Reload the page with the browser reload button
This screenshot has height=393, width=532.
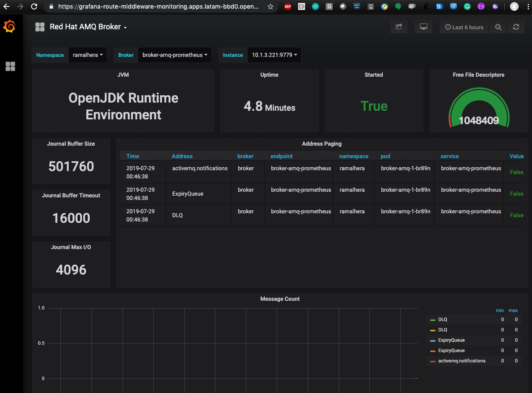click(x=35, y=6)
